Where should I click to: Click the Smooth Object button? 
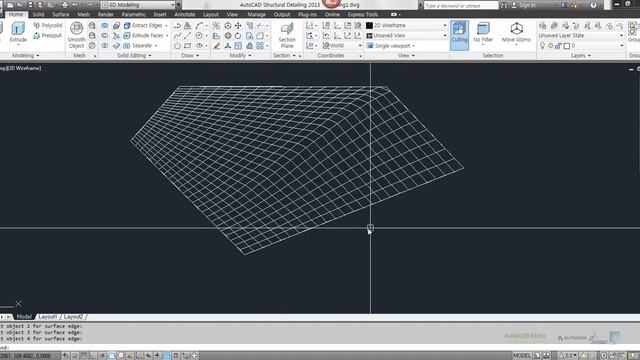pos(76,36)
